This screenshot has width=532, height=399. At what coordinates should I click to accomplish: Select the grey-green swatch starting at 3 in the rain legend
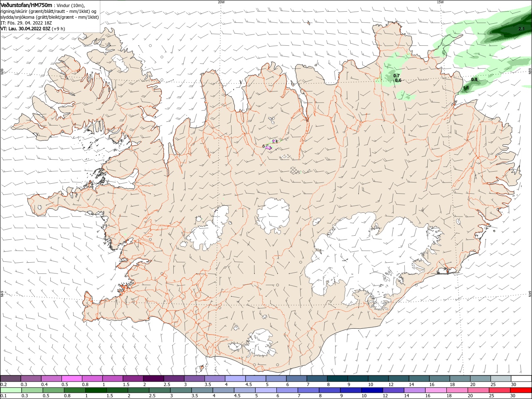[181, 390]
